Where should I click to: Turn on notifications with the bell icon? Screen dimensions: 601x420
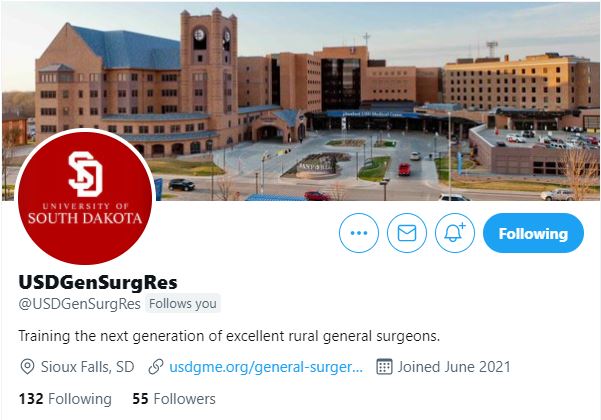455,233
